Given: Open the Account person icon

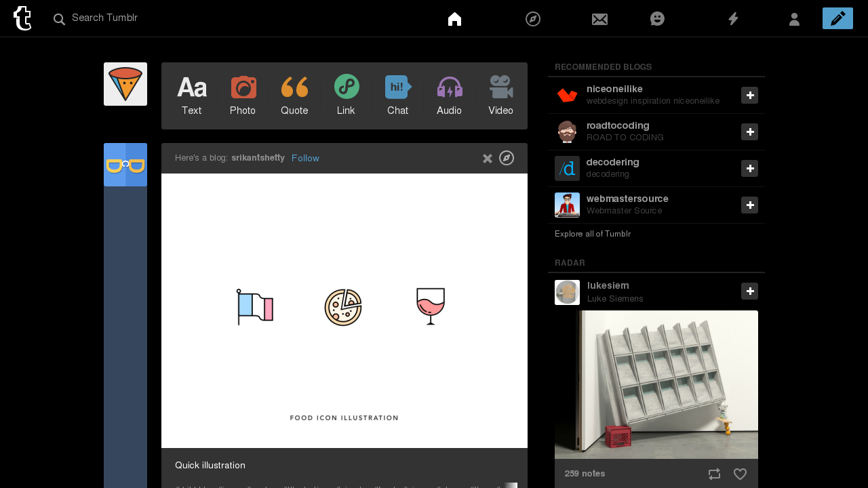Looking at the screenshot, I should click(794, 19).
